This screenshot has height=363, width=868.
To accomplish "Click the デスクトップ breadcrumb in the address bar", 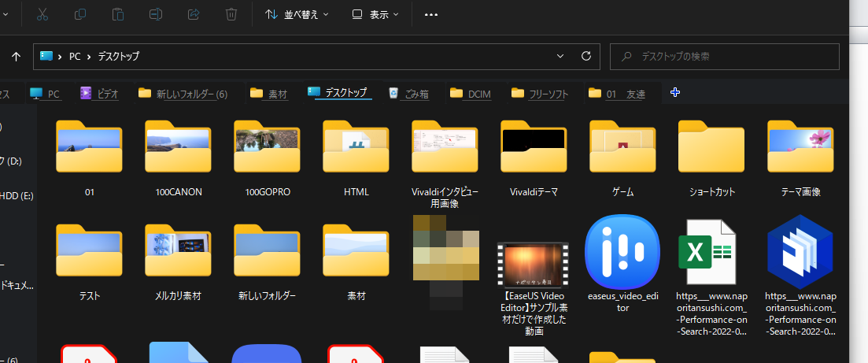I will click(x=119, y=57).
